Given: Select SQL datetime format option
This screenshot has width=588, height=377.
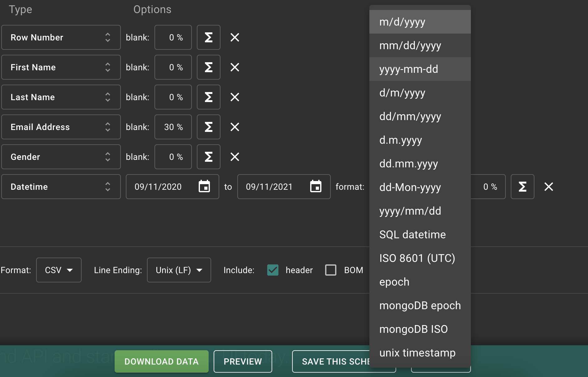Looking at the screenshot, I should (x=420, y=235).
